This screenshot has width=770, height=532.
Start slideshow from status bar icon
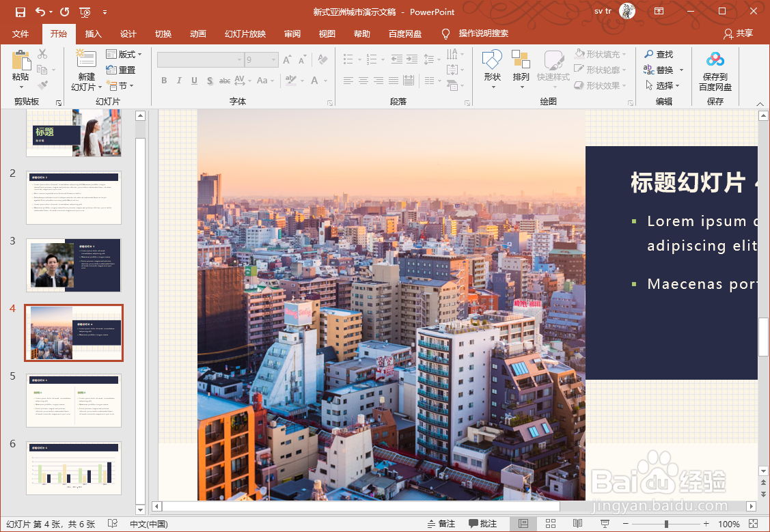click(x=605, y=524)
